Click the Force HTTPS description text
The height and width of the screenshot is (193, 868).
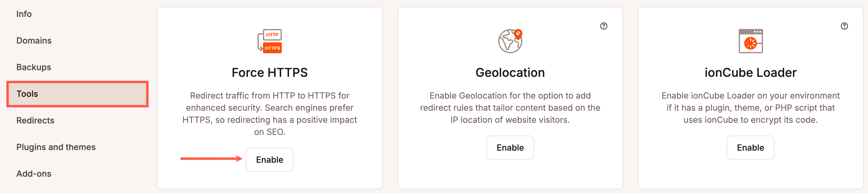(x=270, y=113)
